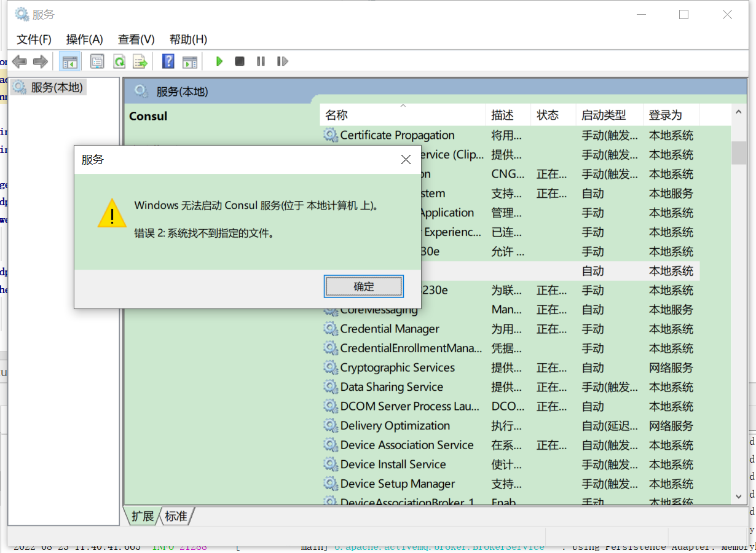Switch to the 扩展 tab

(x=143, y=516)
